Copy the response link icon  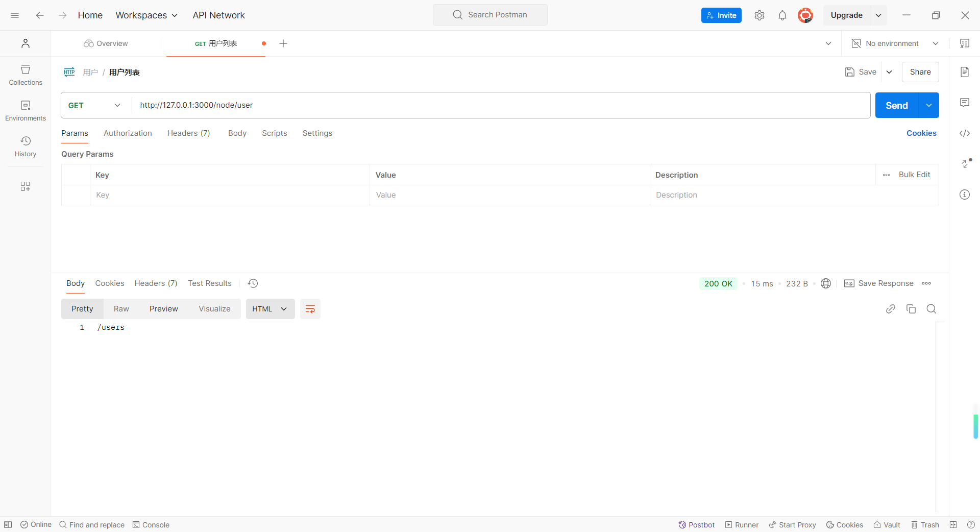click(x=891, y=309)
